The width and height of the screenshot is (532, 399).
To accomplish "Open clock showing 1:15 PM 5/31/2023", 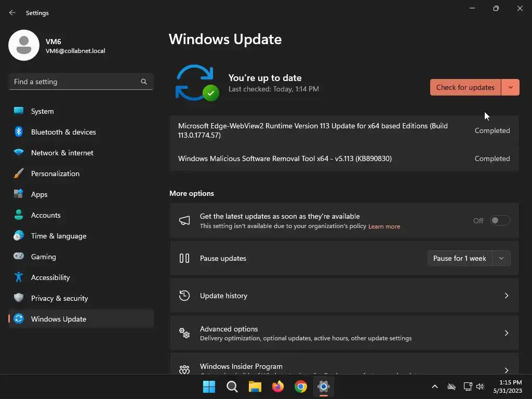I will 508,387.
